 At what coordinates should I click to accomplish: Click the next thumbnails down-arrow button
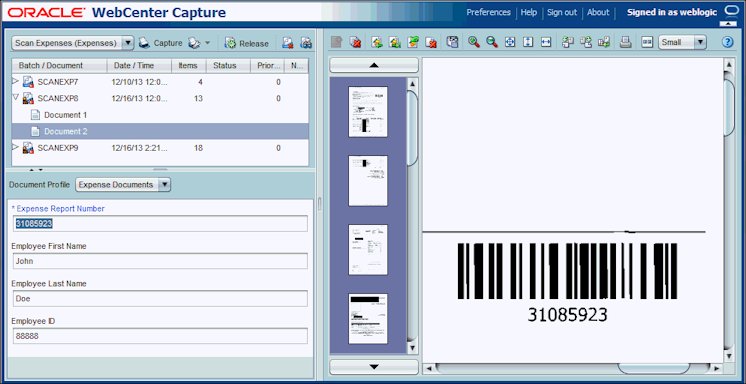(374, 366)
